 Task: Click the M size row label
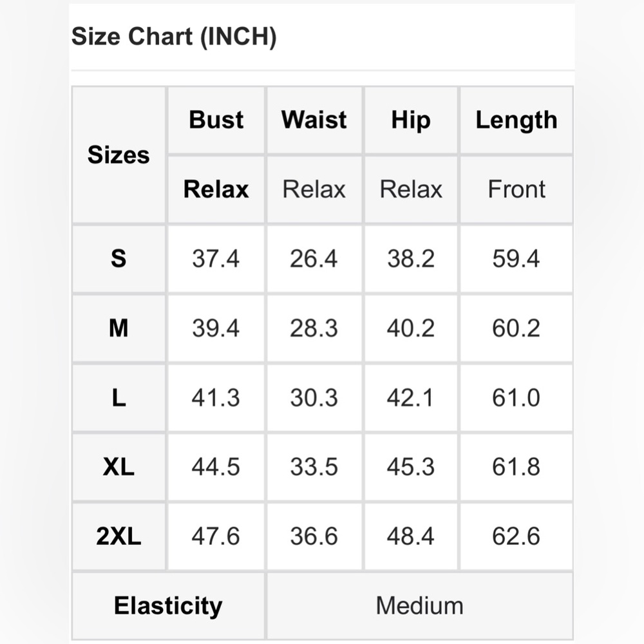click(x=118, y=328)
